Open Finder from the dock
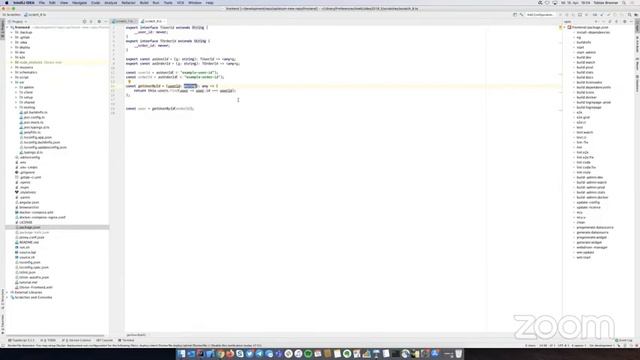 tap(181, 354)
